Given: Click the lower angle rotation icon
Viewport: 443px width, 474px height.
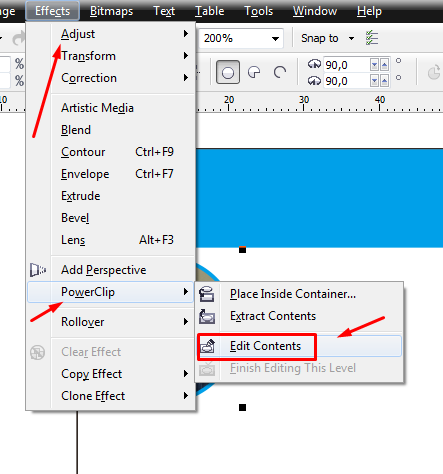Looking at the screenshot, I should (x=314, y=80).
